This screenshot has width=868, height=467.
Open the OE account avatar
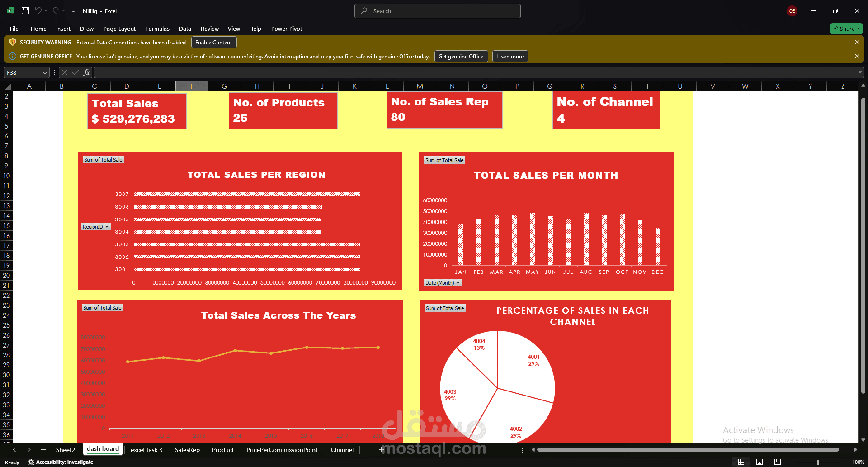click(x=792, y=11)
